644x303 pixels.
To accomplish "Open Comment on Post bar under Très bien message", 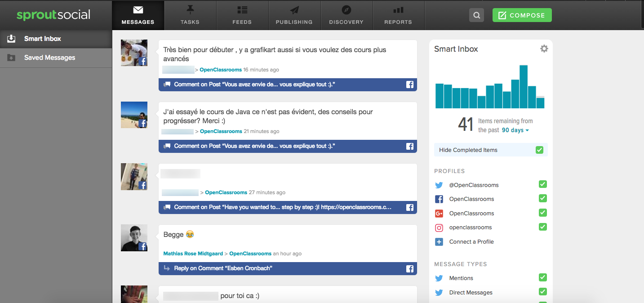I will (288, 85).
